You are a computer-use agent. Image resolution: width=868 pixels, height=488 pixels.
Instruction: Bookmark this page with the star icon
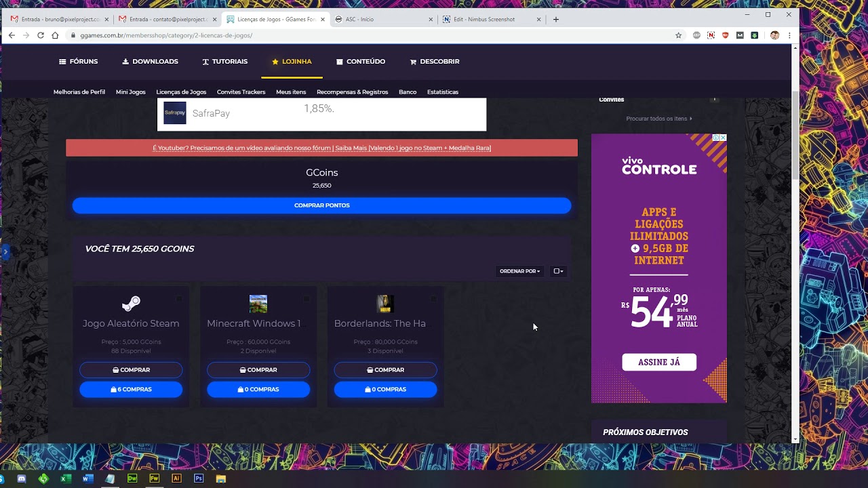coord(678,35)
